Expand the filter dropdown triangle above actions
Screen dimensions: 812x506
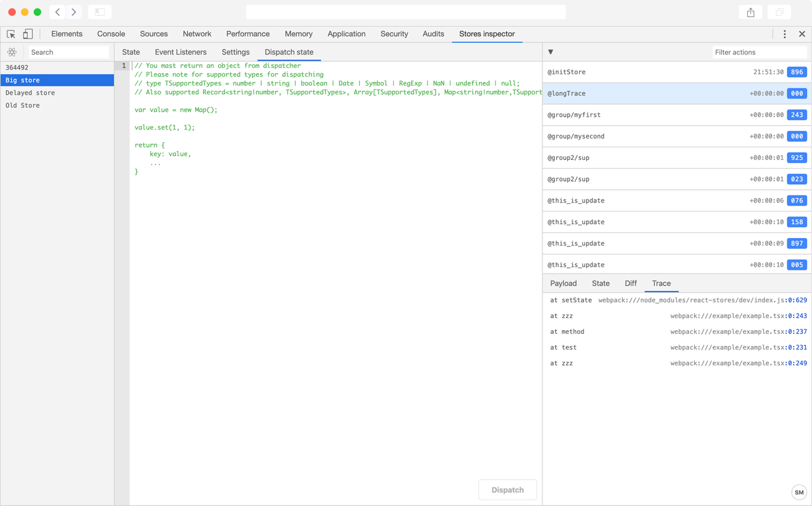point(551,52)
